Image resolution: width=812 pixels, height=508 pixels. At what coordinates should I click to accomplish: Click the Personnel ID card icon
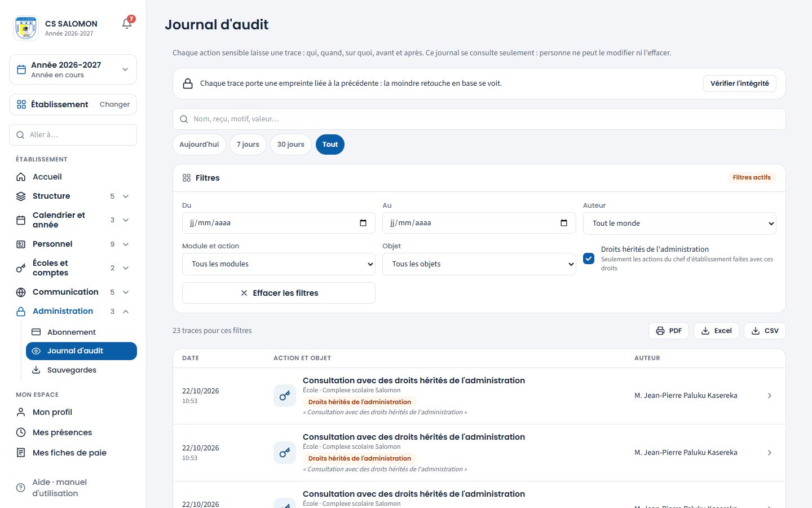(21, 244)
